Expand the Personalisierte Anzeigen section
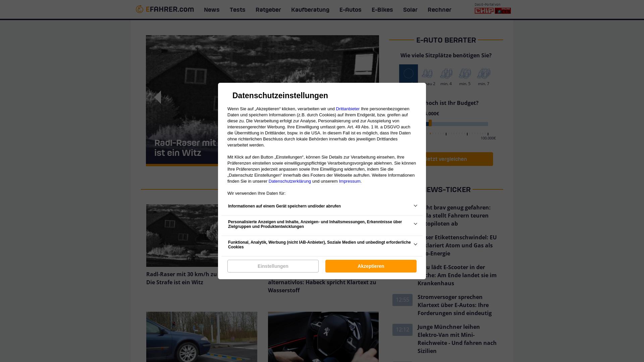 [415, 224]
